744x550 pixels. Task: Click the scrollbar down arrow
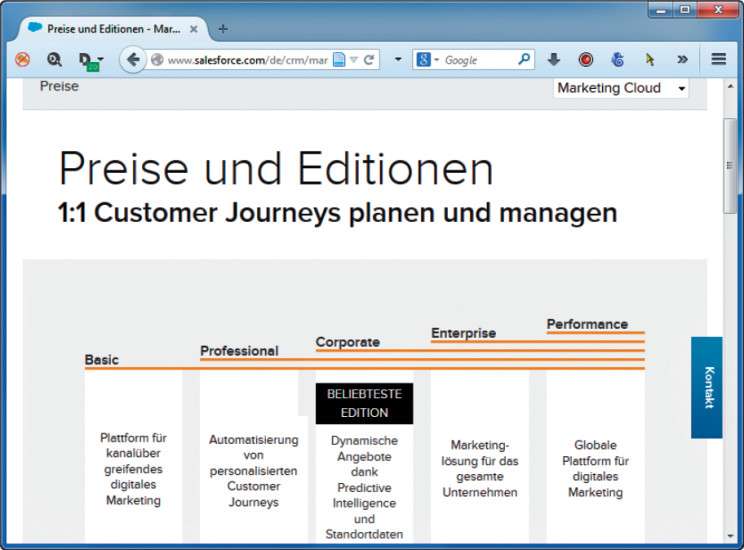coord(730,536)
